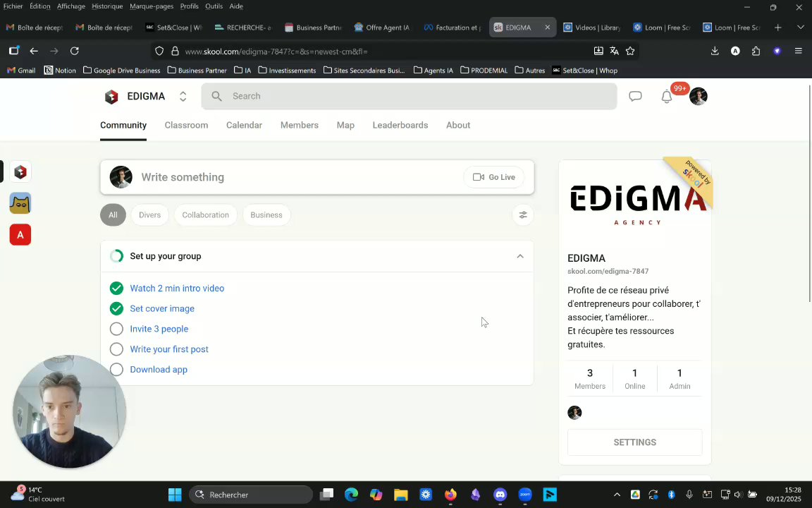Close the EDIGMA browser tab
The height and width of the screenshot is (508, 812).
click(x=548, y=28)
